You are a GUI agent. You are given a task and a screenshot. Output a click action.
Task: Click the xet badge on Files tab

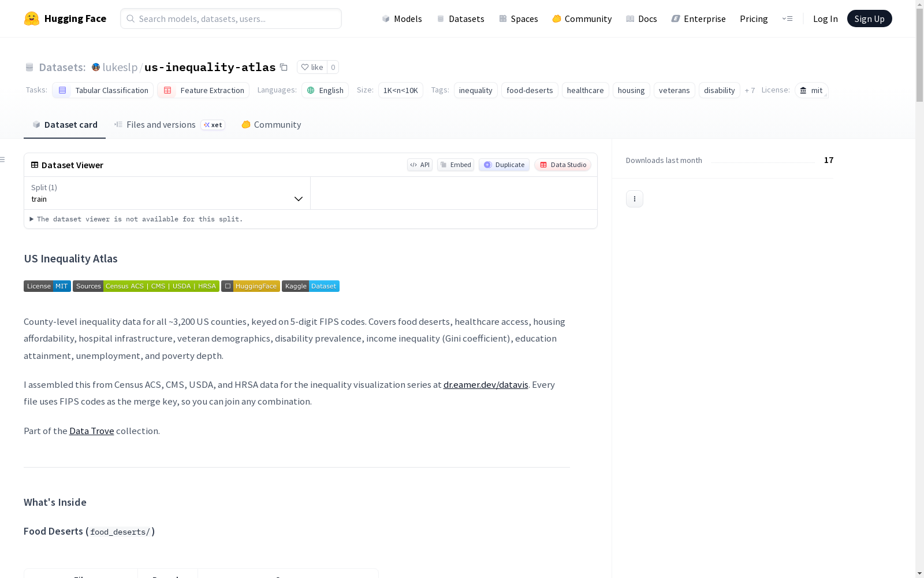click(x=213, y=125)
